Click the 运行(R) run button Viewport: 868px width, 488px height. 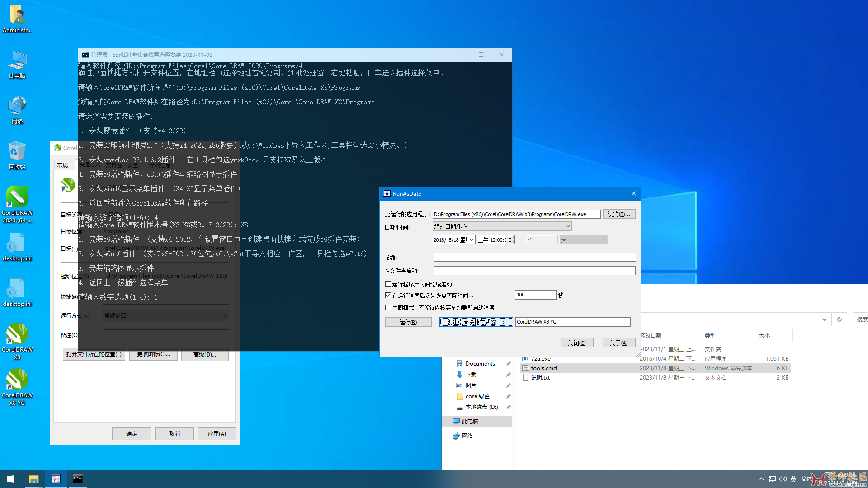pos(408,322)
